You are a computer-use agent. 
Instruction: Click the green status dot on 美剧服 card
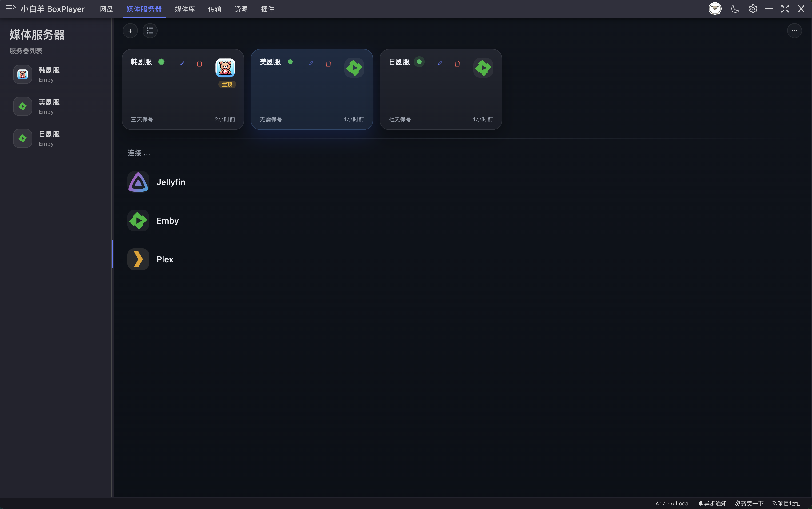tap(290, 62)
